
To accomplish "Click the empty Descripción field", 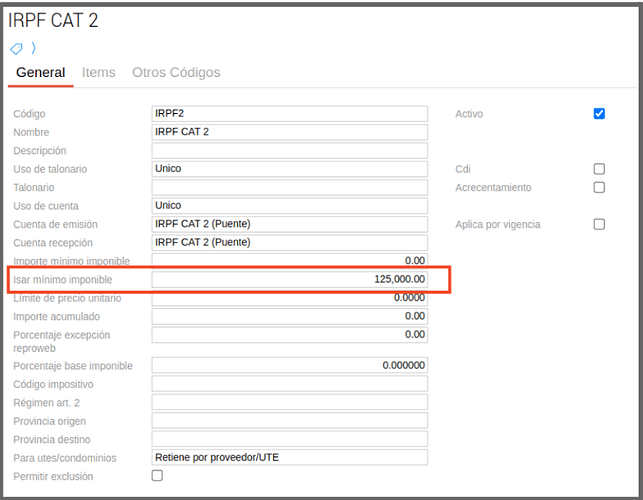I will coord(290,151).
